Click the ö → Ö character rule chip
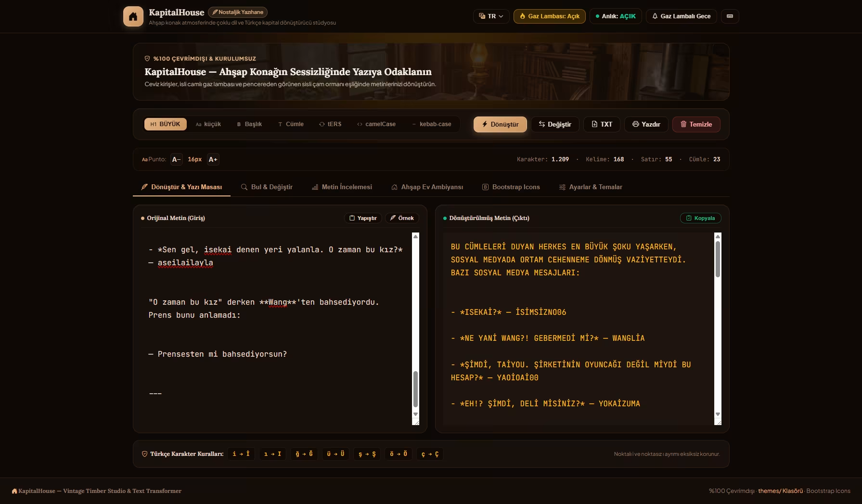Screen dimensions: 862x504 click(399, 454)
